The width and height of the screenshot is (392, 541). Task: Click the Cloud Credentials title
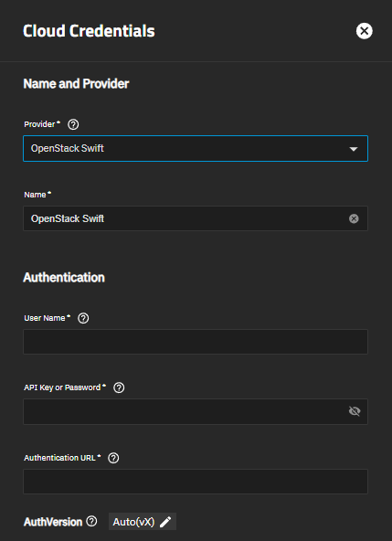click(89, 31)
